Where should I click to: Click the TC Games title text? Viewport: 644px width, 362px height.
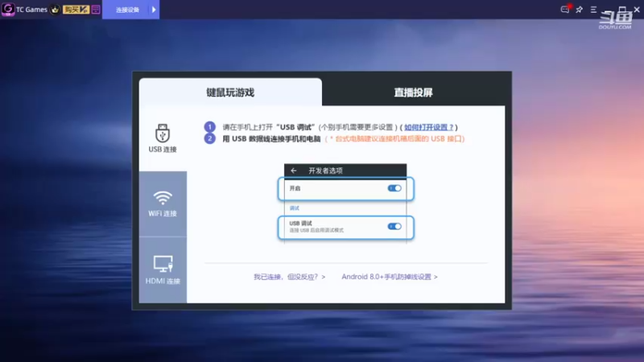point(31,10)
